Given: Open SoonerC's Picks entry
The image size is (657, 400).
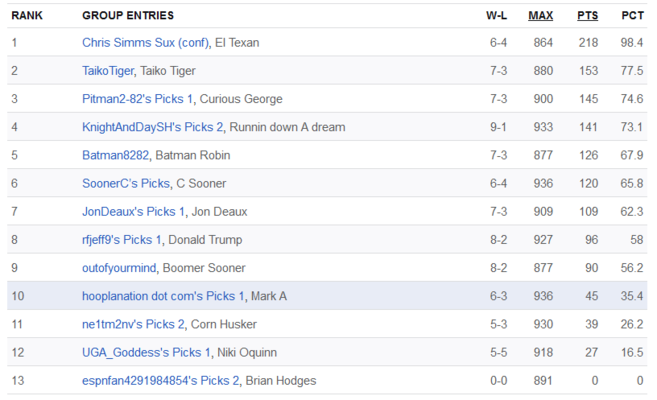Looking at the screenshot, I should (x=126, y=183).
